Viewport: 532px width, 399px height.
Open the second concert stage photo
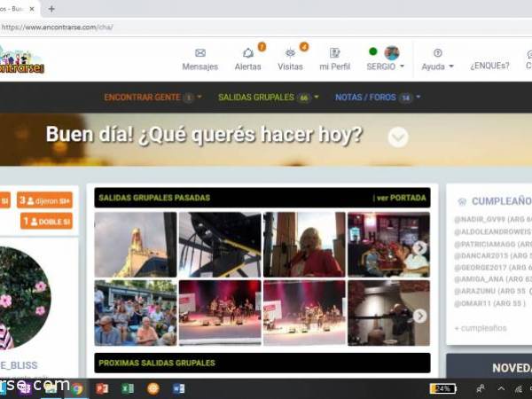tap(304, 313)
